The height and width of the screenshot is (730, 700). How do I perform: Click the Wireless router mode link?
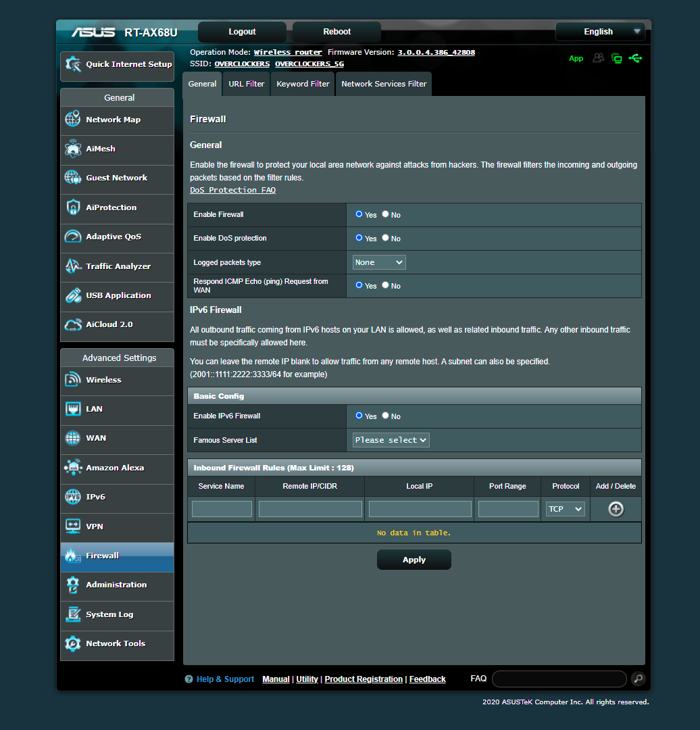pyautogui.click(x=288, y=52)
